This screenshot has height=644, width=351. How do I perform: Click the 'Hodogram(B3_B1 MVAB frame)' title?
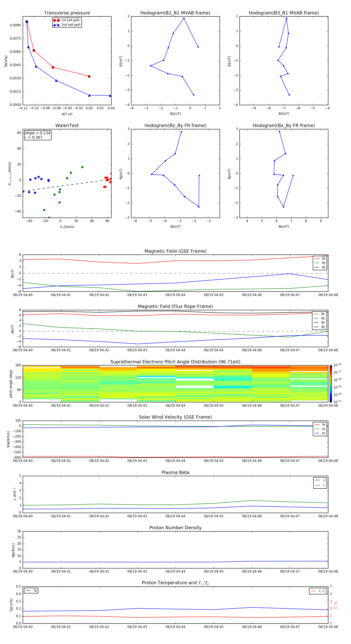pyautogui.click(x=284, y=13)
